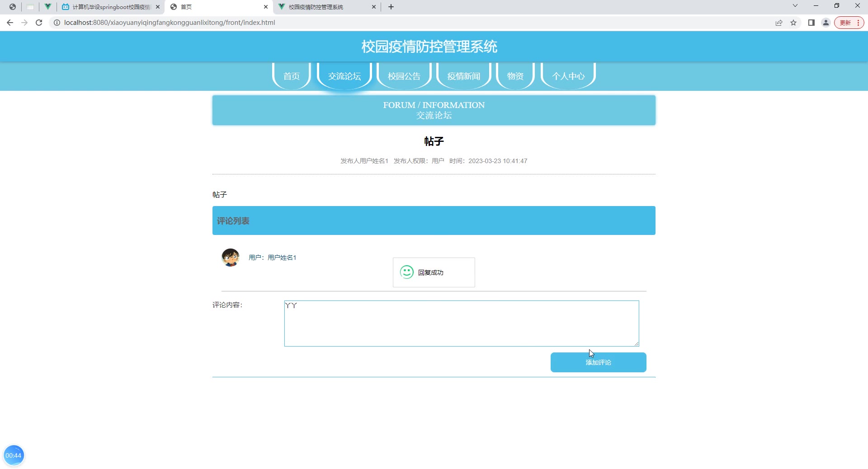Click the 校园疫情防控管理系统 site title
This screenshot has width=868, height=469.
429,47
